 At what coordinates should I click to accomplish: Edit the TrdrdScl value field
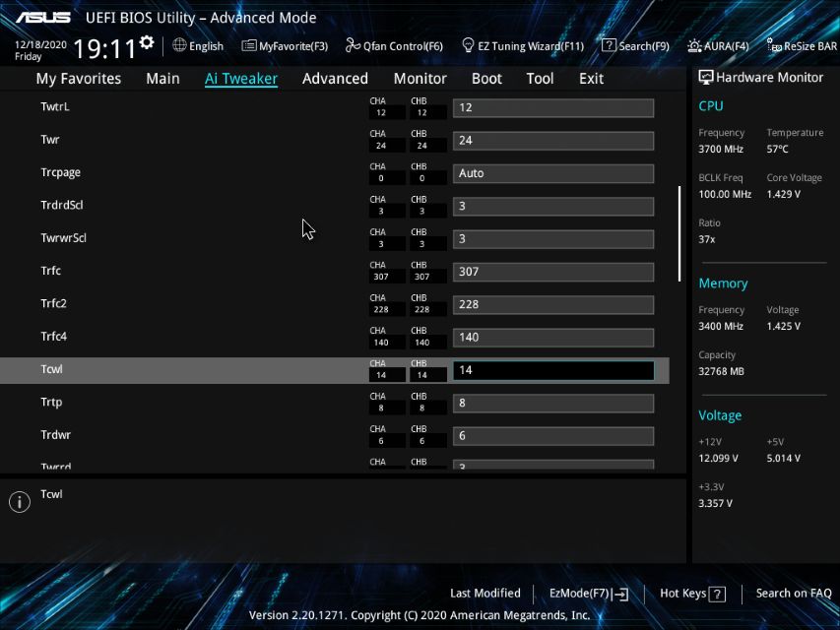553,207
